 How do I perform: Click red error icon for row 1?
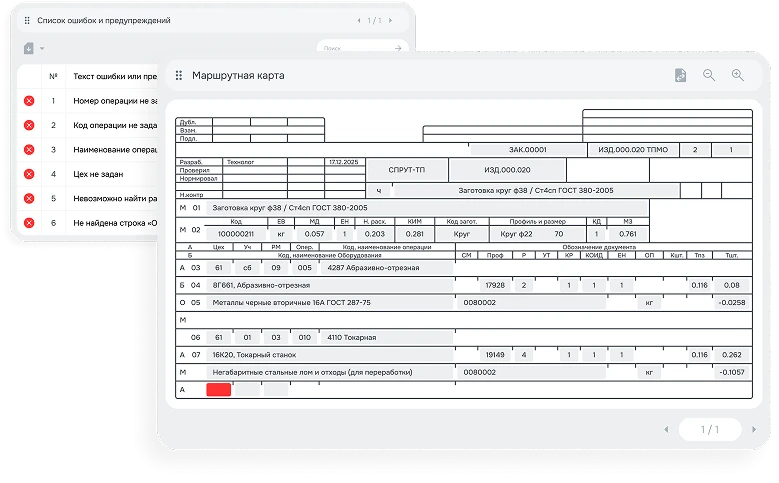pyautogui.click(x=29, y=101)
